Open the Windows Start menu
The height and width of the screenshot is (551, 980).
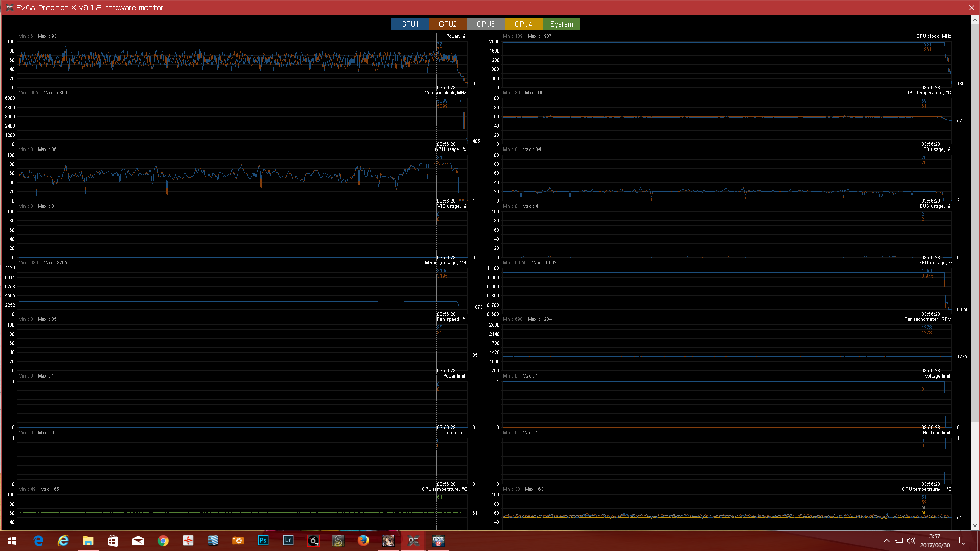pos(12,540)
